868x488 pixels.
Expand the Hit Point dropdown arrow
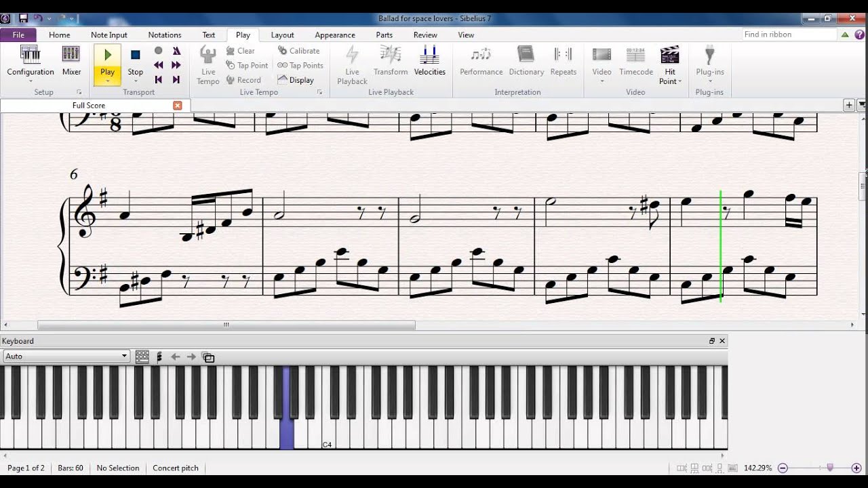pos(679,81)
